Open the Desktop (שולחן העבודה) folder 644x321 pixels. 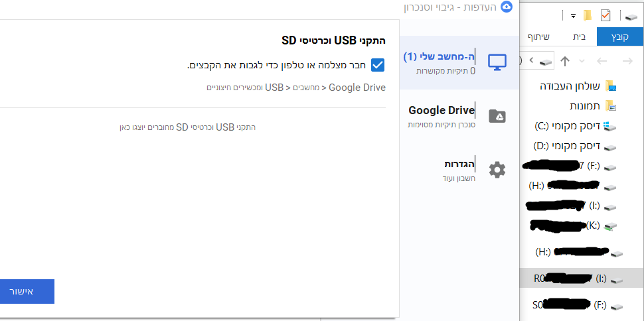(x=575, y=86)
